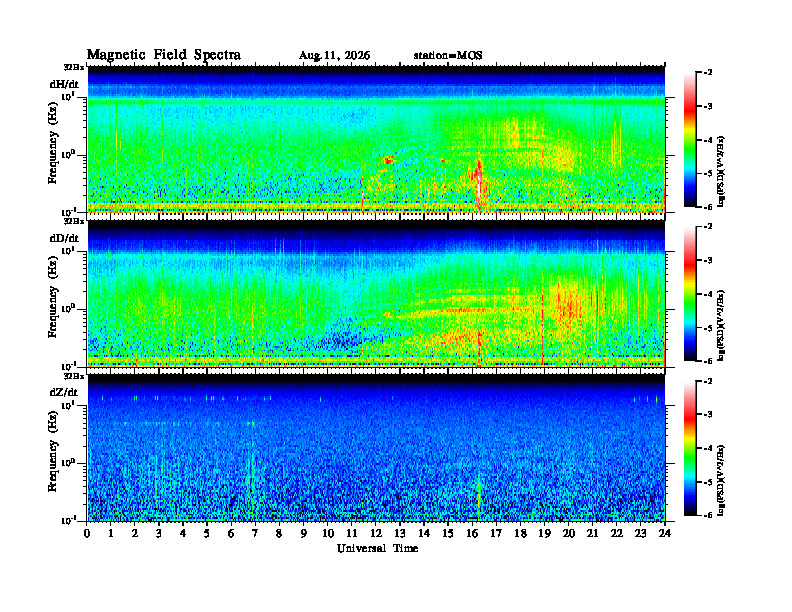Click hour tick label "11" on time axis
The width and height of the screenshot is (792, 612).
click(352, 534)
